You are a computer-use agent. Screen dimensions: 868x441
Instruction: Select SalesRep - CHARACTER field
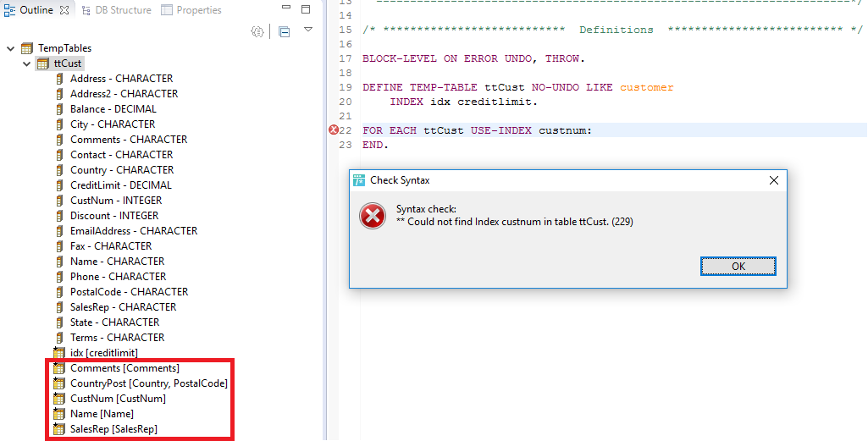point(123,306)
